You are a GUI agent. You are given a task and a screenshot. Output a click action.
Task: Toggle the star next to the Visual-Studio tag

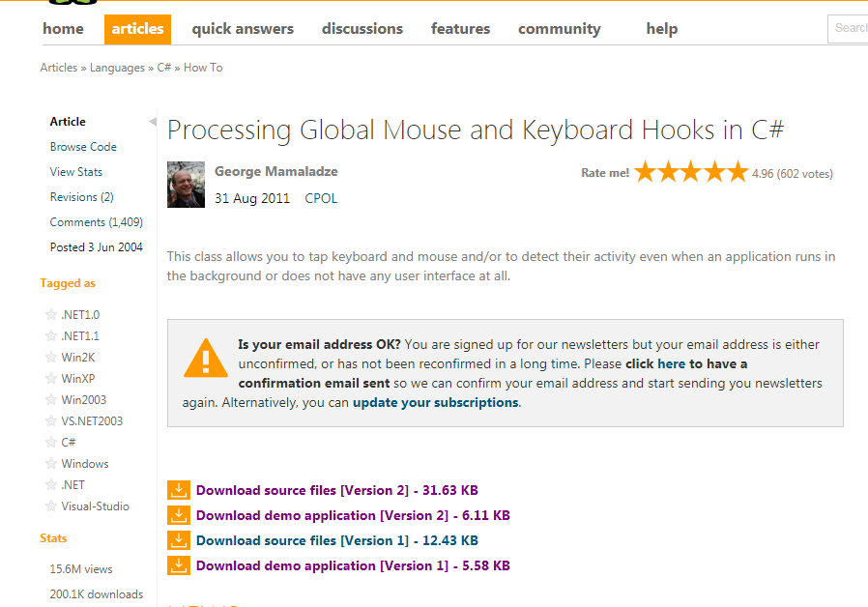click(x=51, y=506)
